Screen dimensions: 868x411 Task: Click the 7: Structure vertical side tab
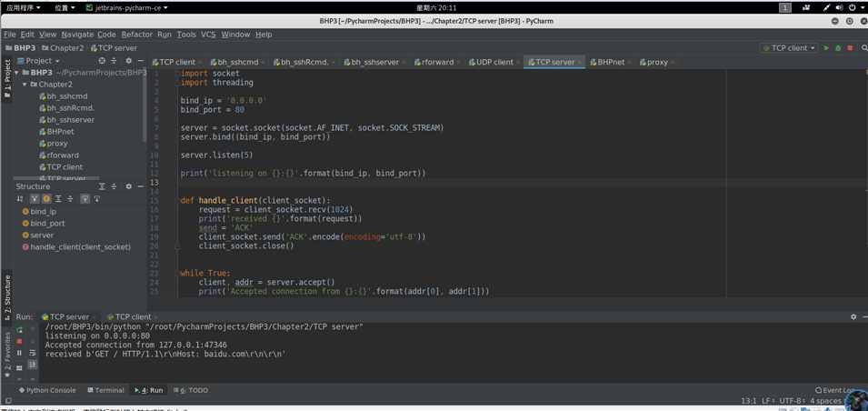(x=7, y=296)
